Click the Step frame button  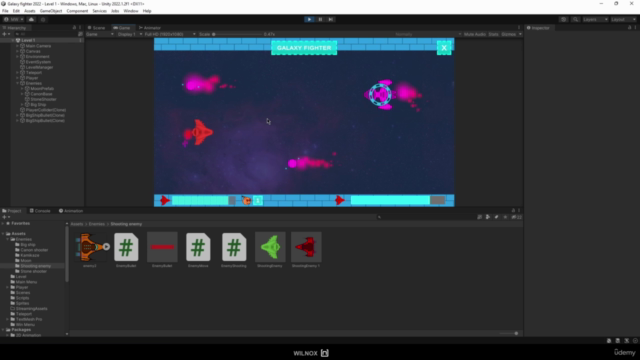click(331, 19)
